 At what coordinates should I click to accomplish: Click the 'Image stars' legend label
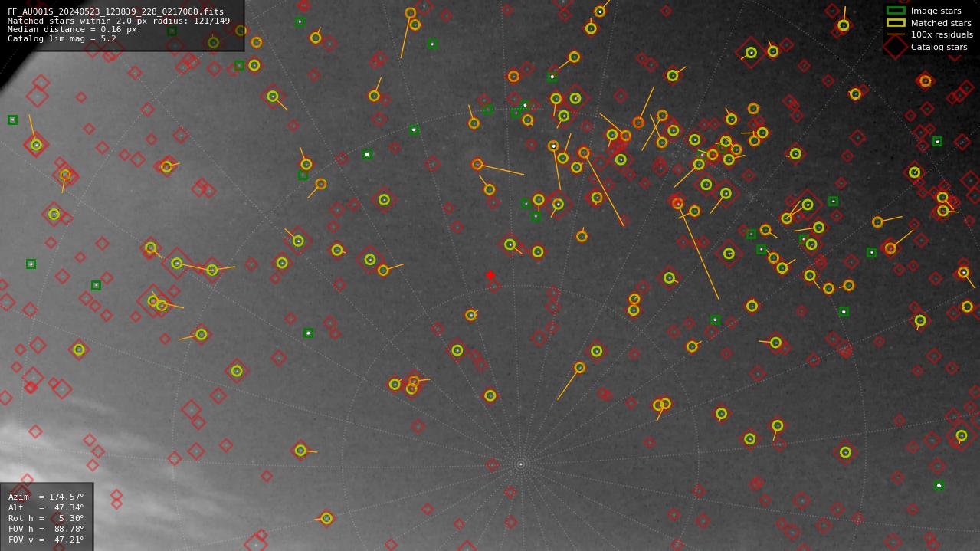pyautogui.click(x=936, y=11)
